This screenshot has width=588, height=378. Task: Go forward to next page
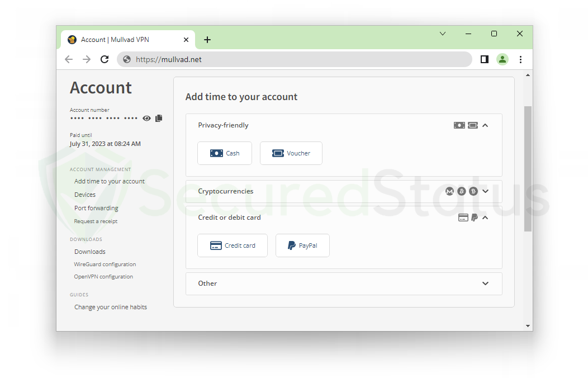87,59
